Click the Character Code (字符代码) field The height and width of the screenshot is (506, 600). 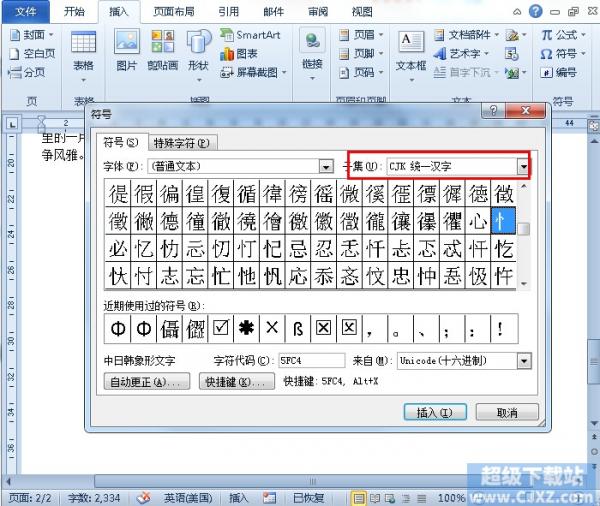311,361
